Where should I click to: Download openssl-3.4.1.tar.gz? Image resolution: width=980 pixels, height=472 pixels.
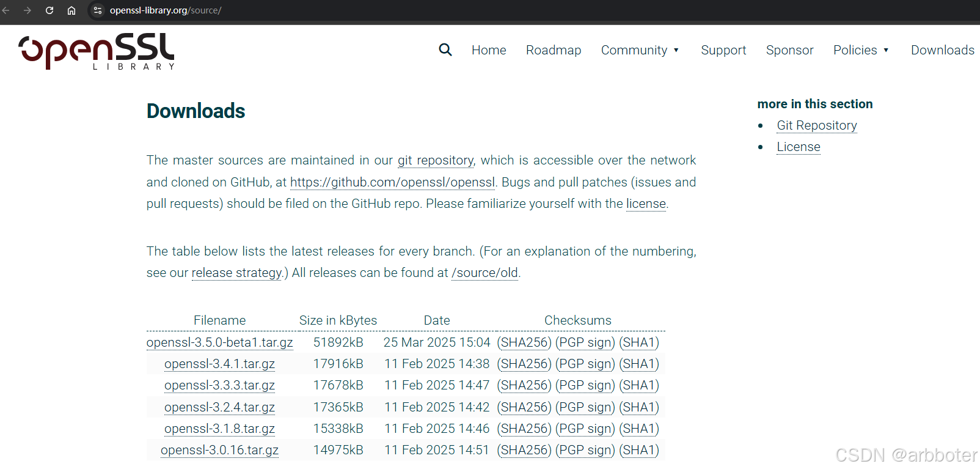point(220,364)
